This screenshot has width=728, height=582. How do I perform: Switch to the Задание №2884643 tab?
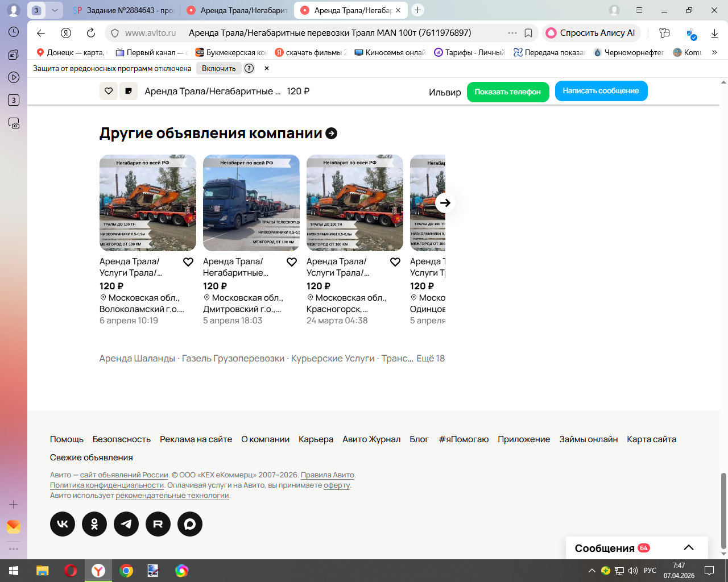pos(124,10)
